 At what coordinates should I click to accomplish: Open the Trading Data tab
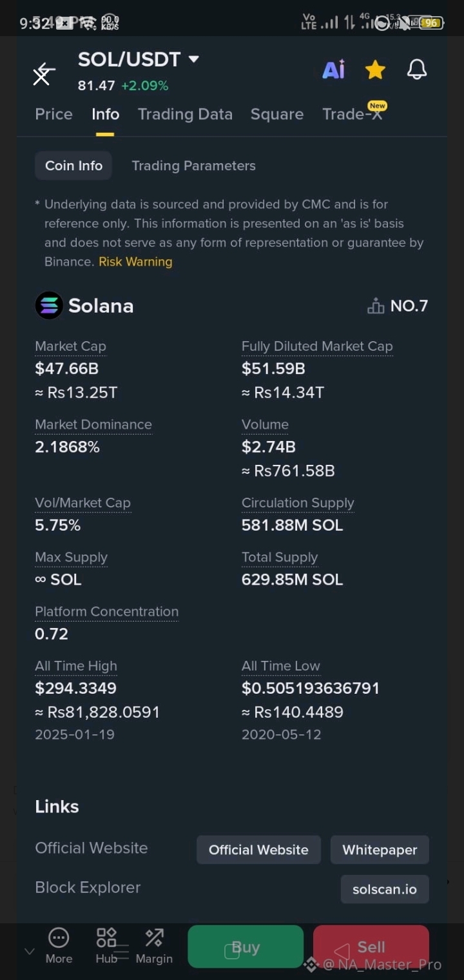point(185,114)
